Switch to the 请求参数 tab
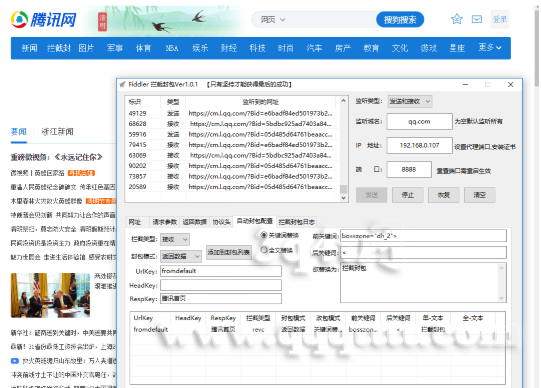Screen dimensions: 541x388 coord(165,222)
